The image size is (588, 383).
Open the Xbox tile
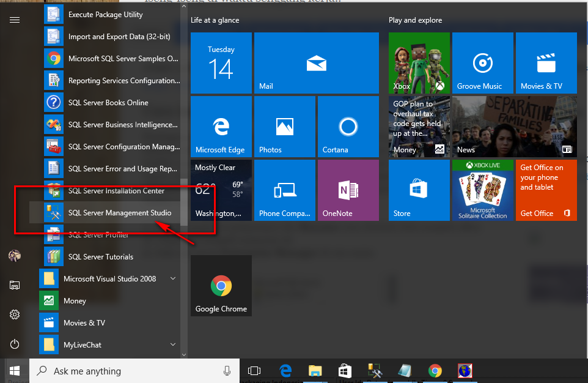(x=419, y=63)
